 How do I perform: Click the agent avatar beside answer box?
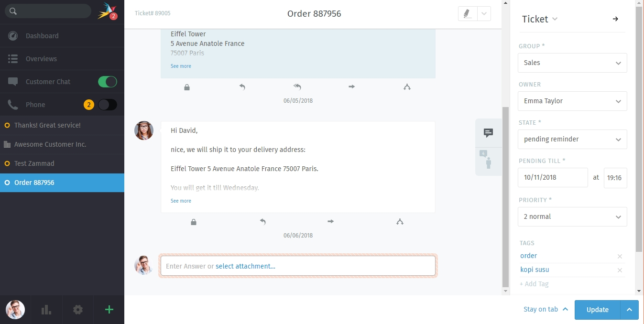click(x=144, y=265)
